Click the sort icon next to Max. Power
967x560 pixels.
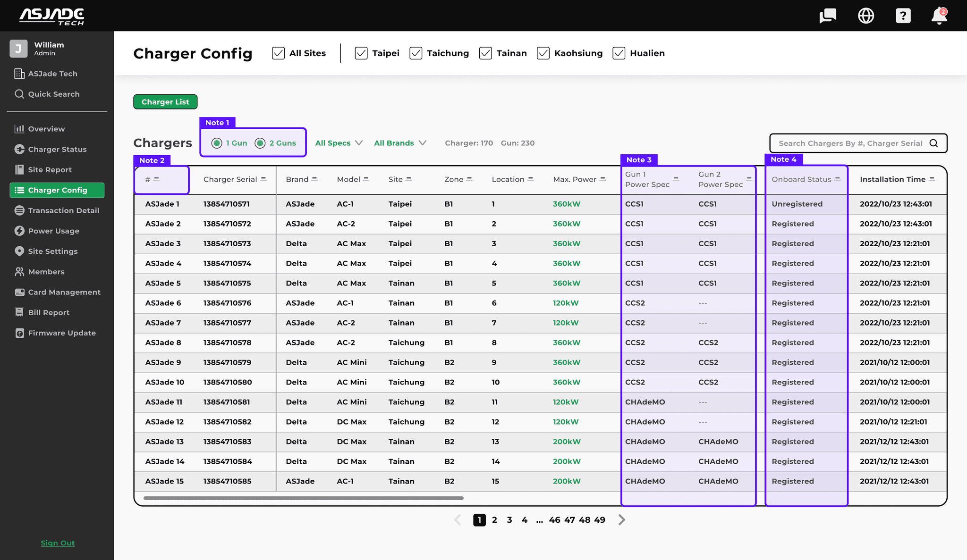pyautogui.click(x=602, y=179)
